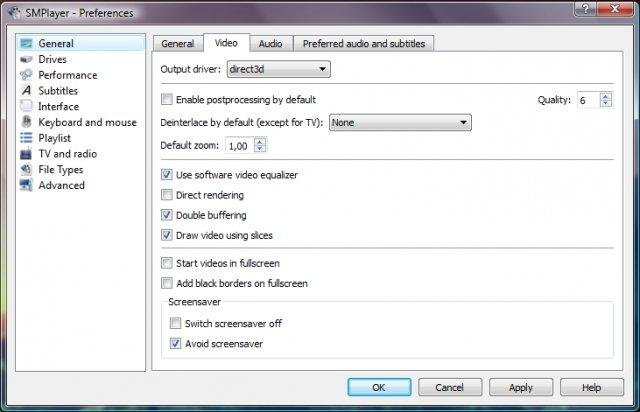640x412 pixels.
Task: Click the General section monitor icon in sidebar
Action: click(26, 43)
